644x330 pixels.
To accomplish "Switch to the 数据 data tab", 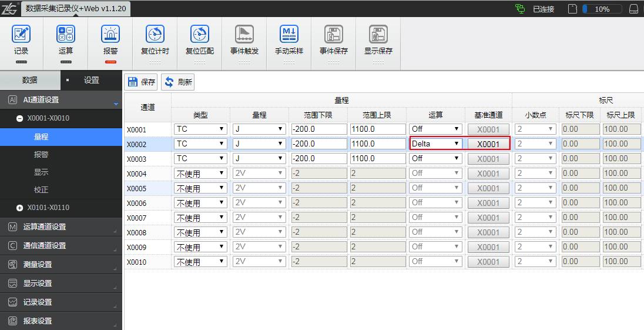I will (x=30, y=81).
